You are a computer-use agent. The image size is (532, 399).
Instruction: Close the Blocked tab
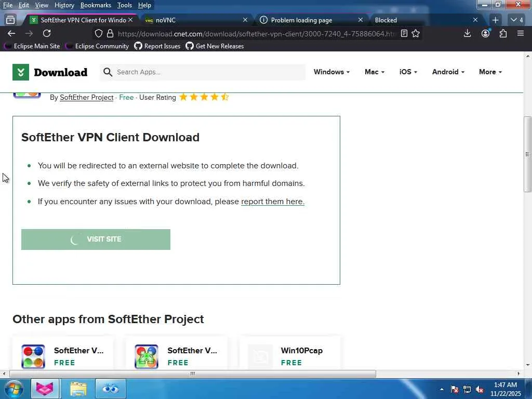(x=475, y=20)
